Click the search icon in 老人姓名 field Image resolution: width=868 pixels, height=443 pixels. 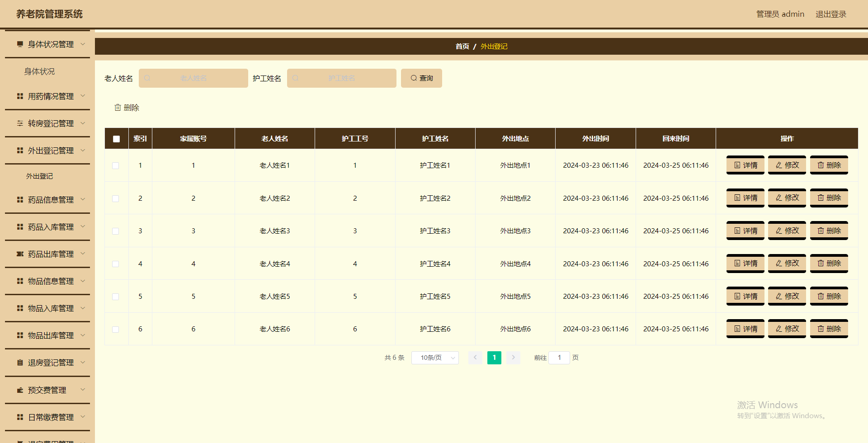coord(147,78)
